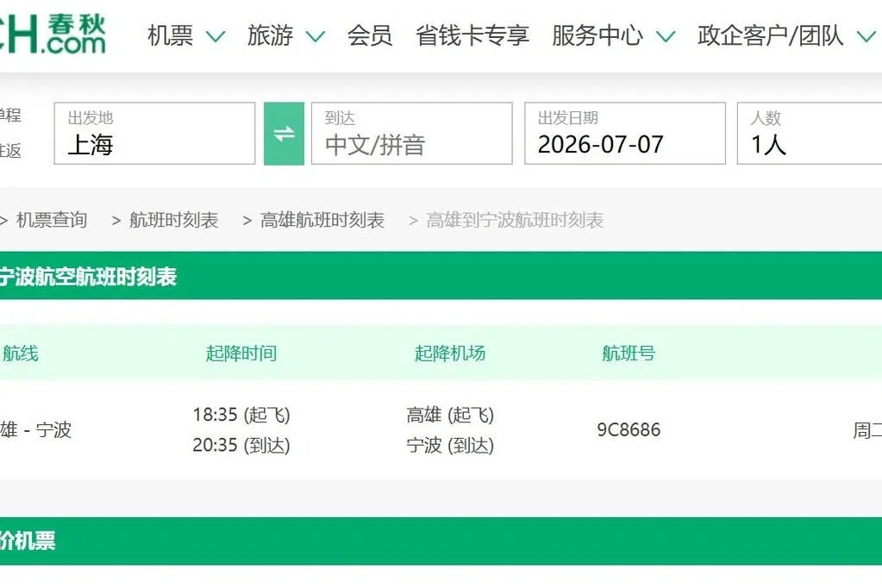Expand the 政企客户/团队 dropdown chevron
Image resolution: width=882 pixels, height=588 pixels.
coord(866,37)
